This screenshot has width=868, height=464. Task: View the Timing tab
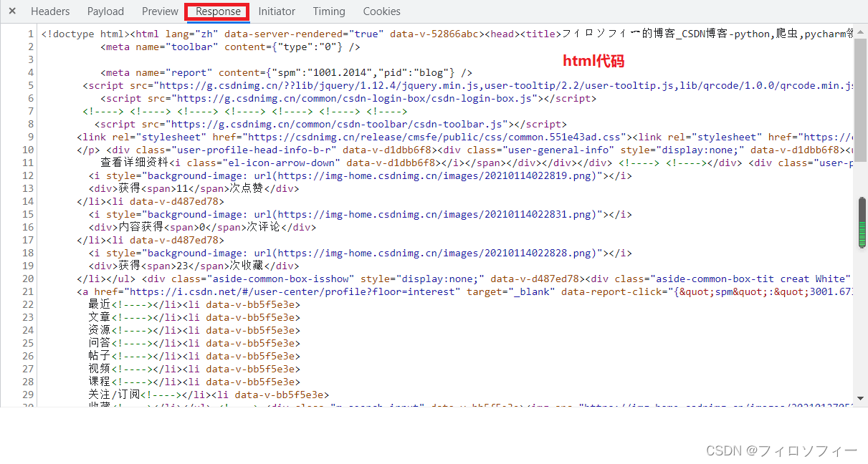[x=328, y=11]
